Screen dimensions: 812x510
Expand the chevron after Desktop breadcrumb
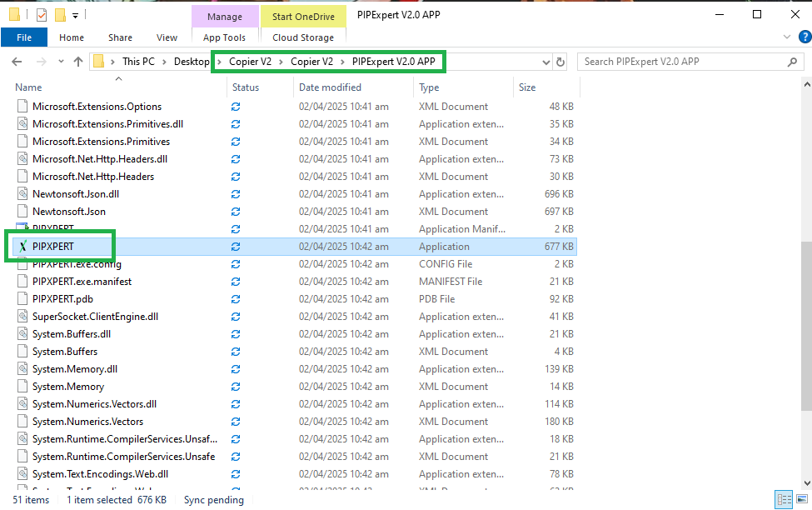tap(219, 62)
